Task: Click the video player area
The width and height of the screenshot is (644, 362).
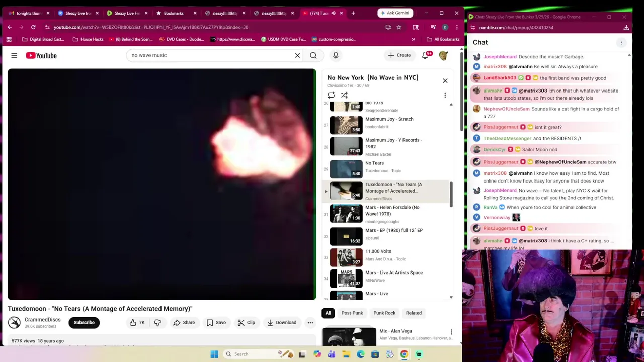Action: point(162,184)
